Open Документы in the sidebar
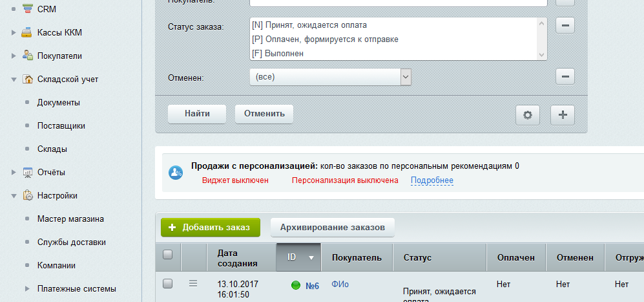This screenshot has height=302, width=644. click(x=58, y=102)
